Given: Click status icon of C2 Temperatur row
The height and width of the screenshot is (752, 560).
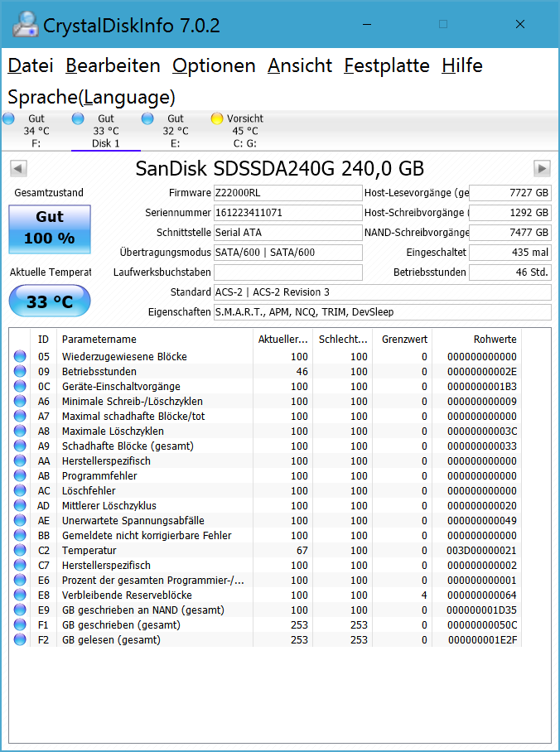Looking at the screenshot, I should click(x=20, y=550).
